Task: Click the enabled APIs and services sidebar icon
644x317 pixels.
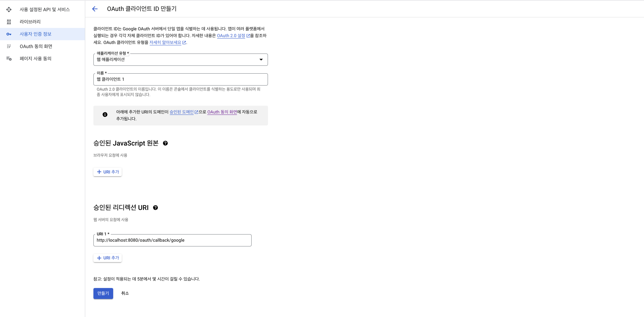Action: (9, 10)
